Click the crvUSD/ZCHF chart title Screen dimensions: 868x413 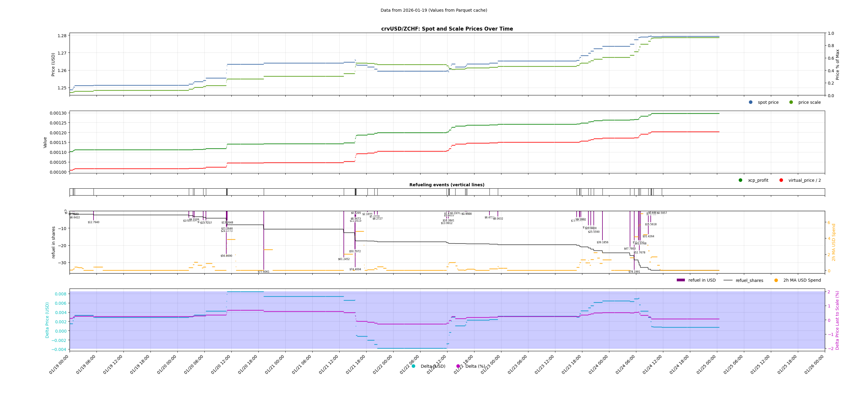447,29
